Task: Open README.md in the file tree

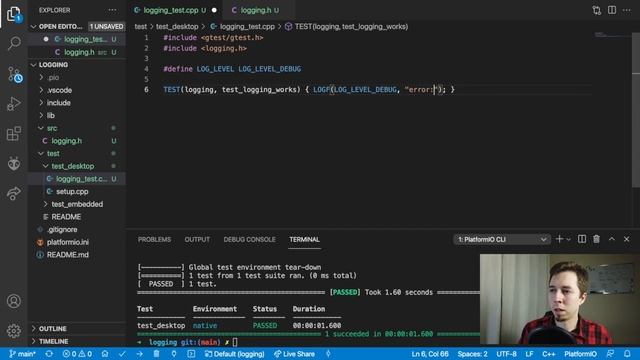Action: click(67, 255)
